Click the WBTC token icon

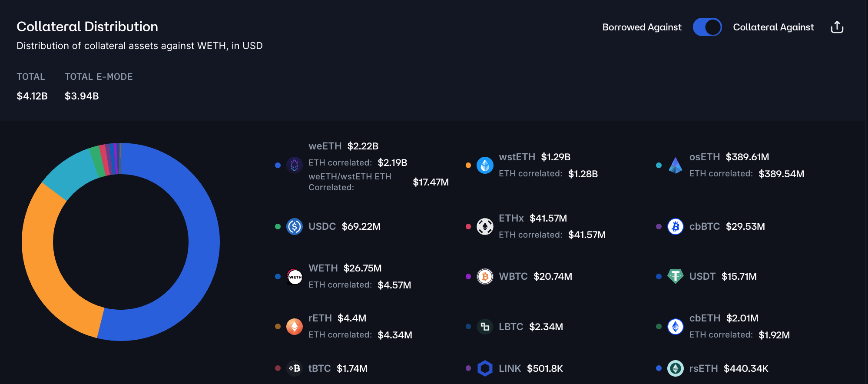485,276
